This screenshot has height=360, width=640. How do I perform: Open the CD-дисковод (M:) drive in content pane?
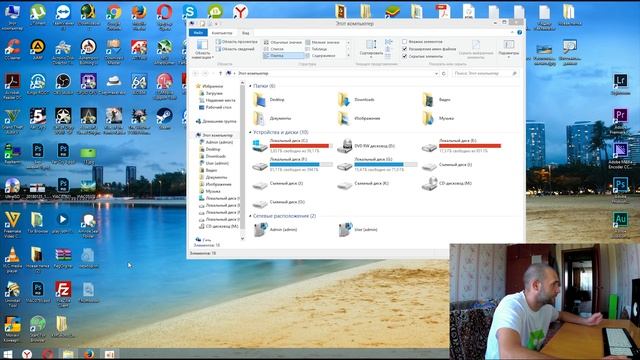pyautogui.click(x=447, y=184)
